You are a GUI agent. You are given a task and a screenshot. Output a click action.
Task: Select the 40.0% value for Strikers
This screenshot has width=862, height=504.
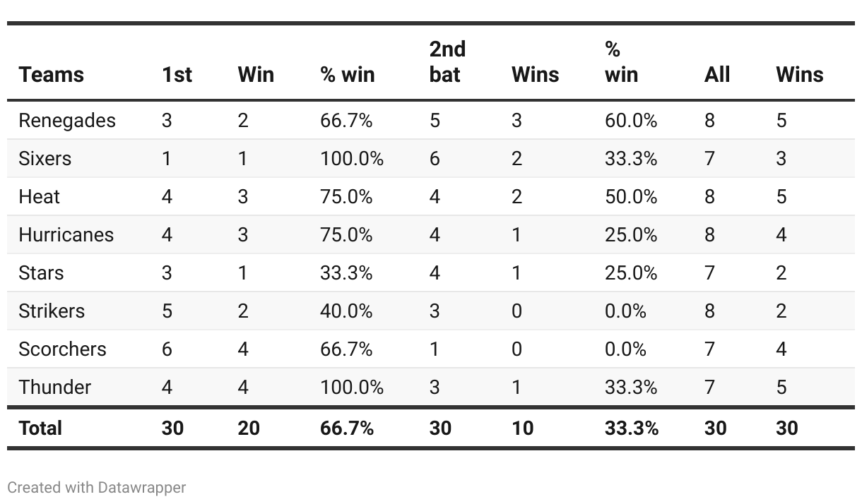pos(346,311)
